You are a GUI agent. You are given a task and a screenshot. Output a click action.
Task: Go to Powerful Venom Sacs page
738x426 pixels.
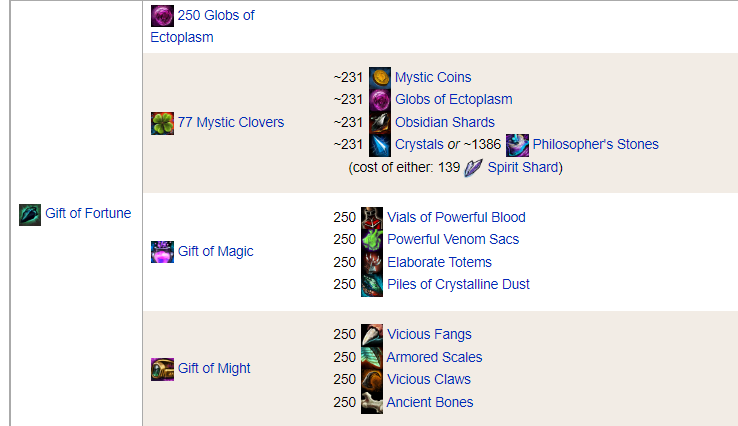453,240
